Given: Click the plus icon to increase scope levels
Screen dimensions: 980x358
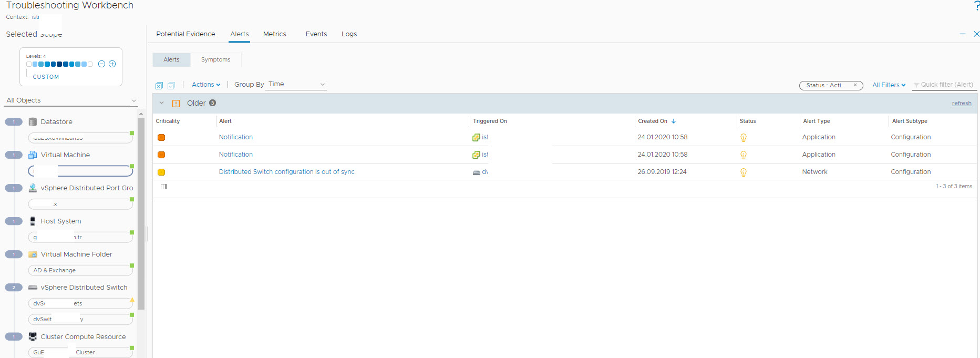Looking at the screenshot, I should pos(112,64).
